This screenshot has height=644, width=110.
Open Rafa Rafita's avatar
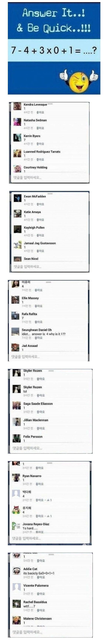coord(16,315)
